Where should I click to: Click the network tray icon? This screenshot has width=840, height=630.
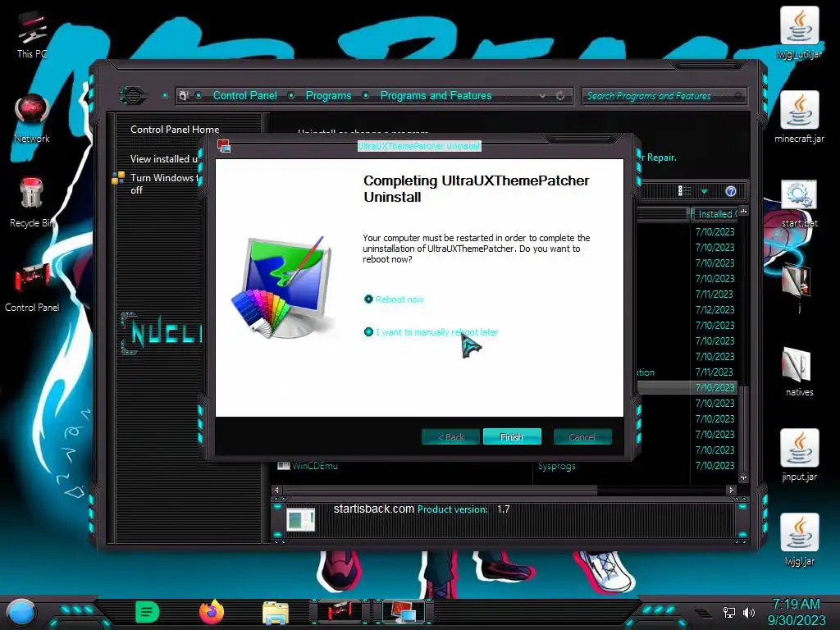(x=728, y=612)
